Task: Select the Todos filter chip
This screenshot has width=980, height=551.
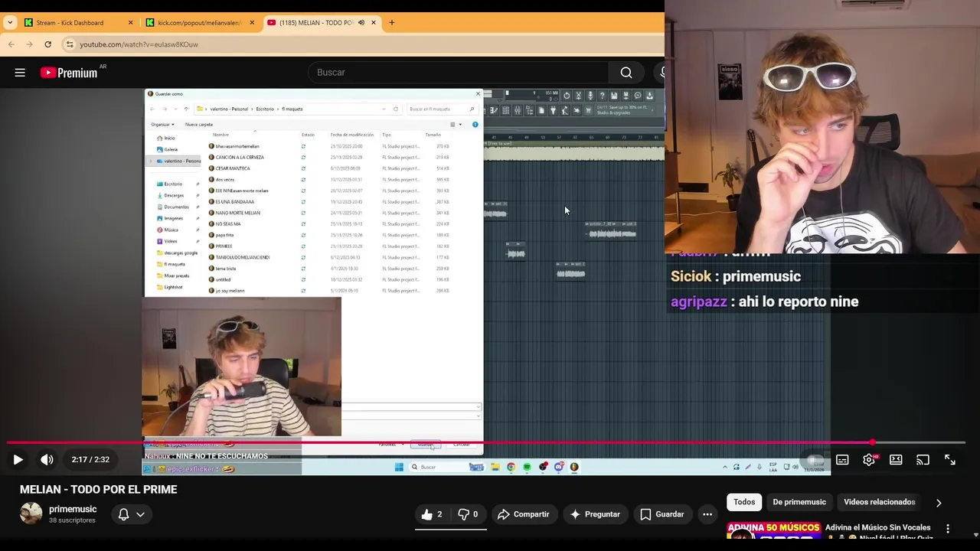Action: tap(744, 502)
